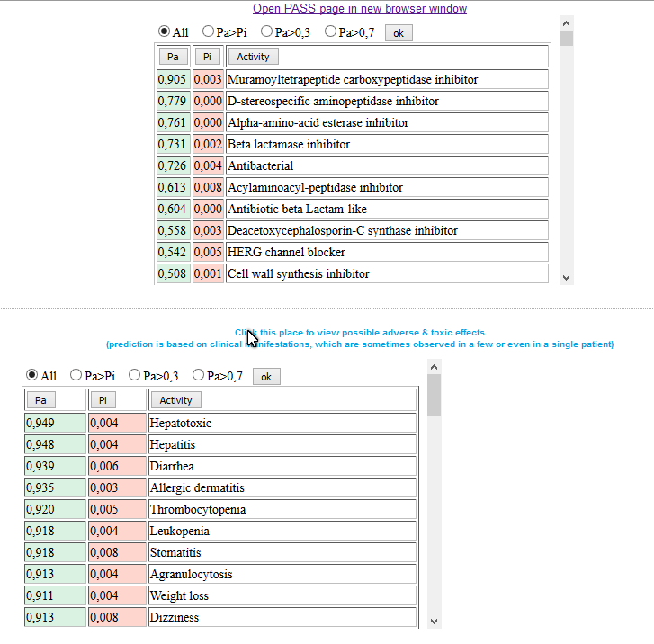This screenshot has height=644, width=654.
Task: Select Pa>Pi radio button in upper table
Action: click(x=208, y=31)
